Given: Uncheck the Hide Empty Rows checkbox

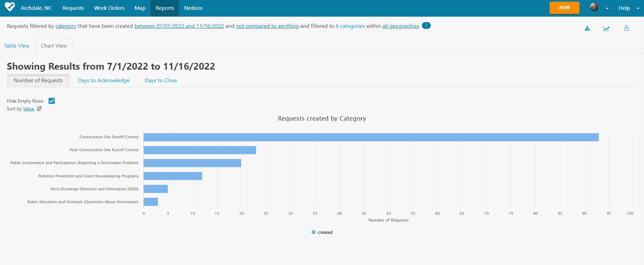Looking at the screenshot, I should 52,101.
